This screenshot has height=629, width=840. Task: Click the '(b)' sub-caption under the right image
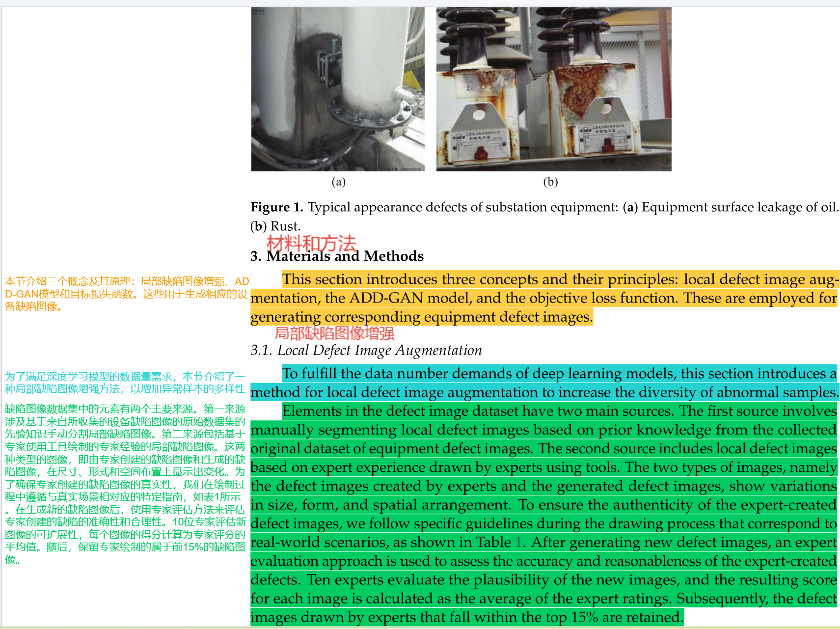click(550, 182)
